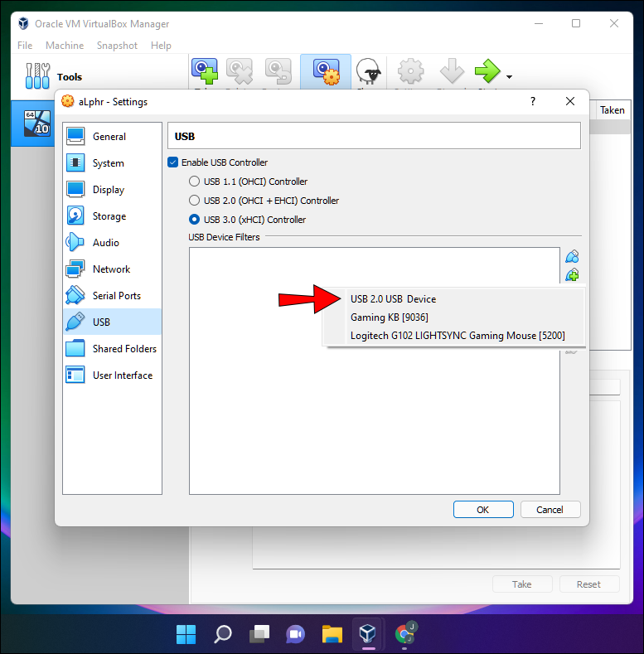Open the Help menu
644x654 pixels.
pos(161,46)
